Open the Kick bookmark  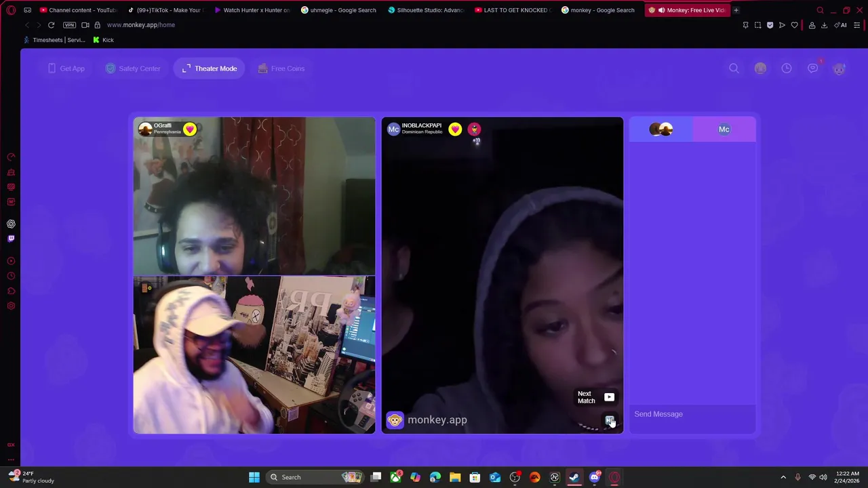pyautogui.click(x=103, y=40)
